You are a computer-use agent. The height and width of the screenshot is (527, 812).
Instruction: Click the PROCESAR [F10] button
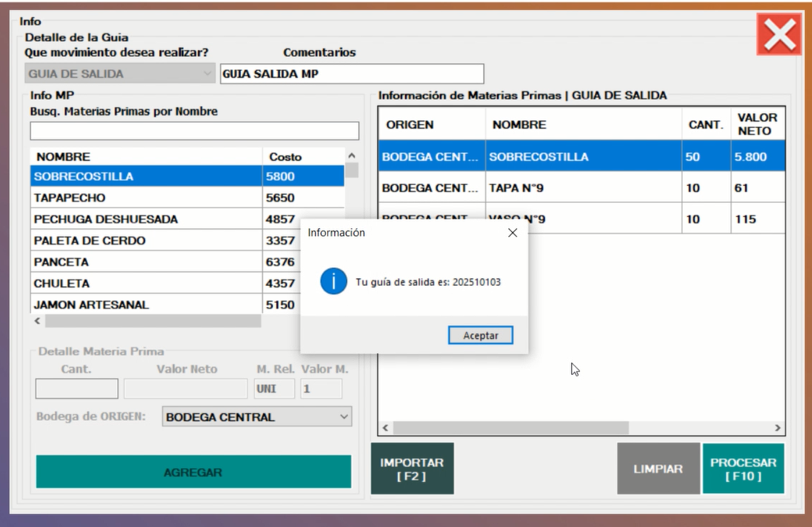coord(742,468)
